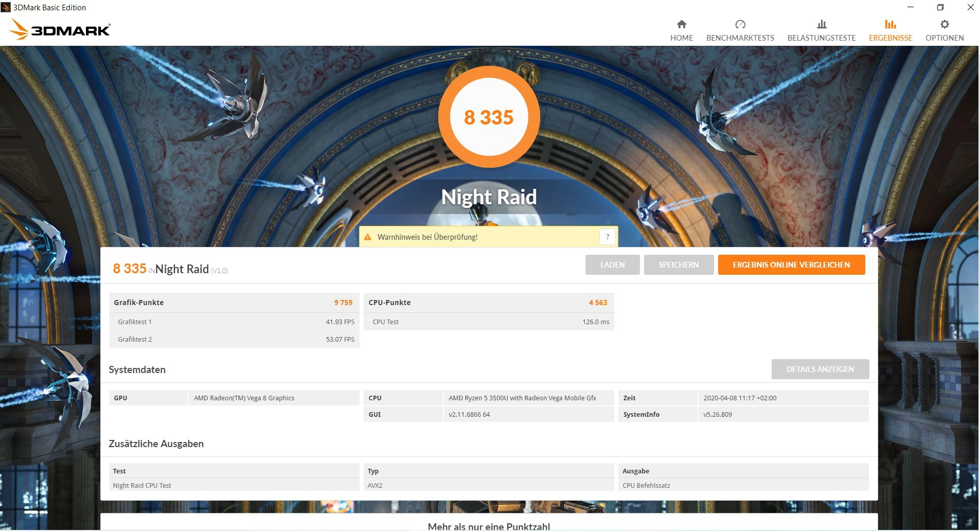The width and height of the screenshot is (980, 531).
Task: Click the GUI version v2.11.6866 64
Action: [469, 414]
